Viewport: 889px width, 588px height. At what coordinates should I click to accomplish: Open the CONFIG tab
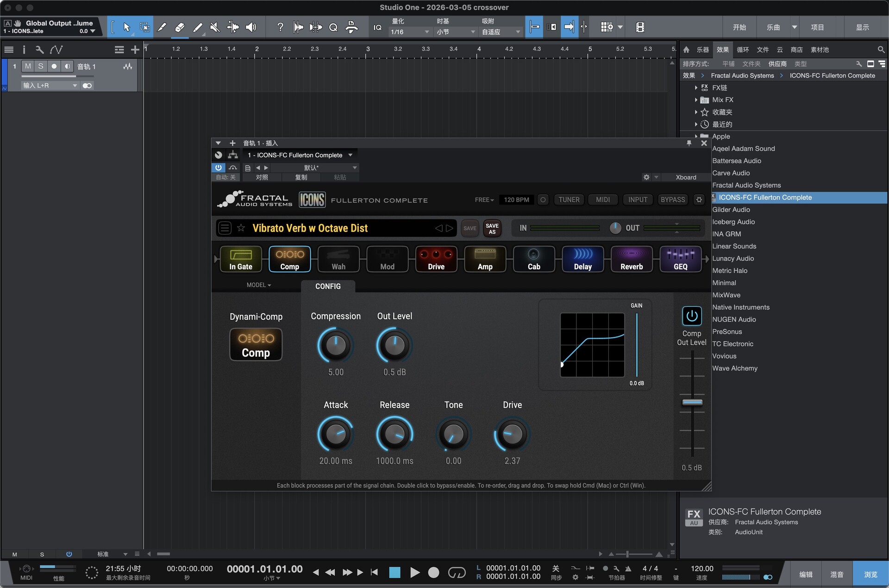coord(328,286)
